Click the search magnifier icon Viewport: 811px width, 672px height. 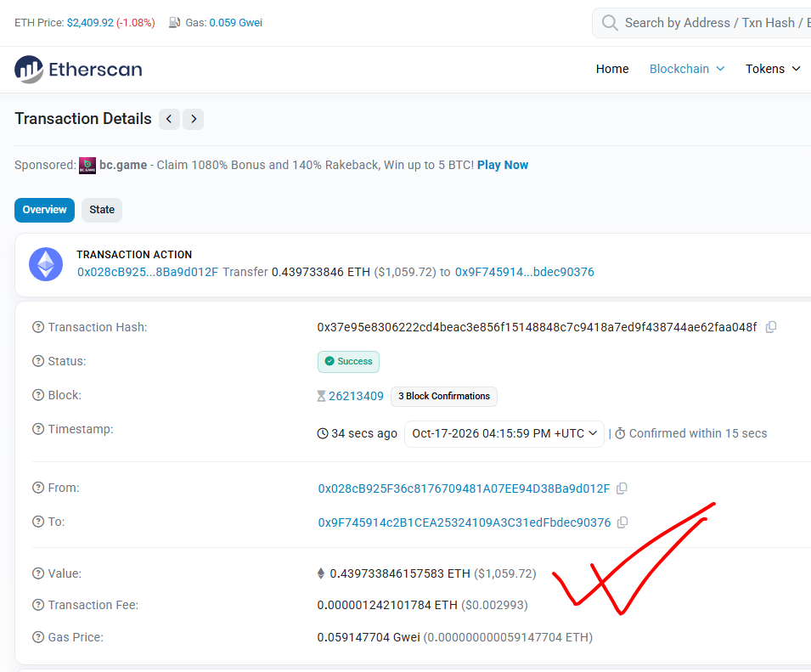[x=610, y=23]
